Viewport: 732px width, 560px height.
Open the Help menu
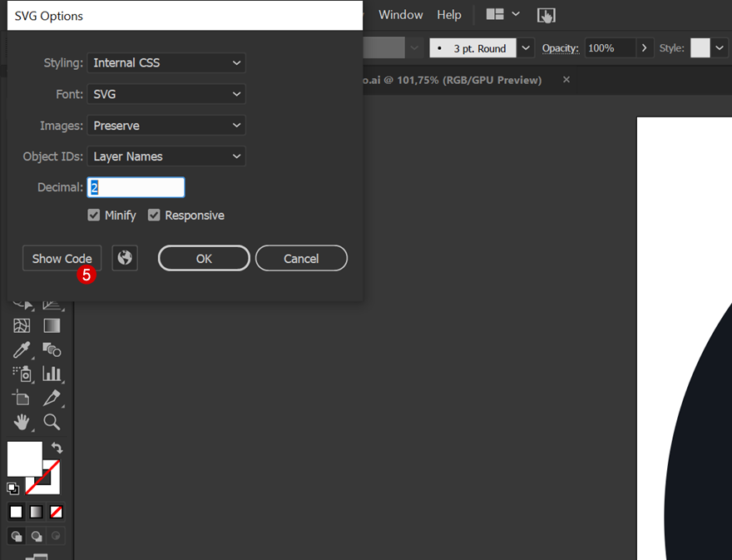(x=449, y=15)
